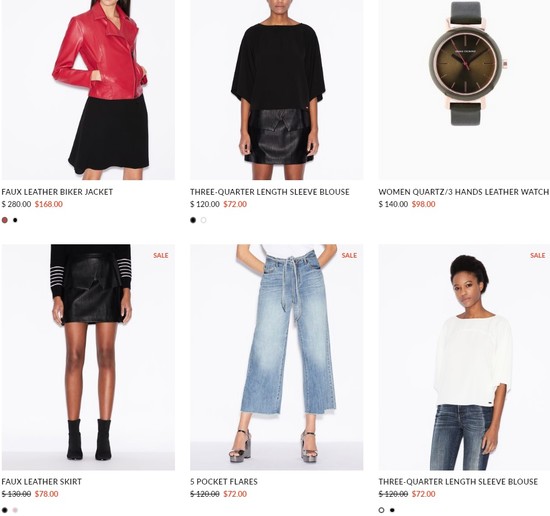Screen dimensions: 550x516
Task: Select the black swatch under white blouse
Action: (392, 510)
